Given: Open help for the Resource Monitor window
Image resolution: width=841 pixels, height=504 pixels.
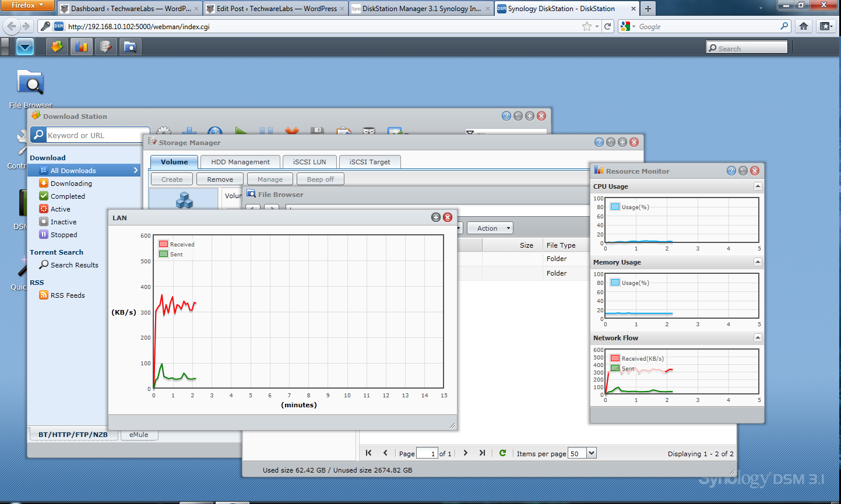Looking at the screenshot, I should pos(731,171).
